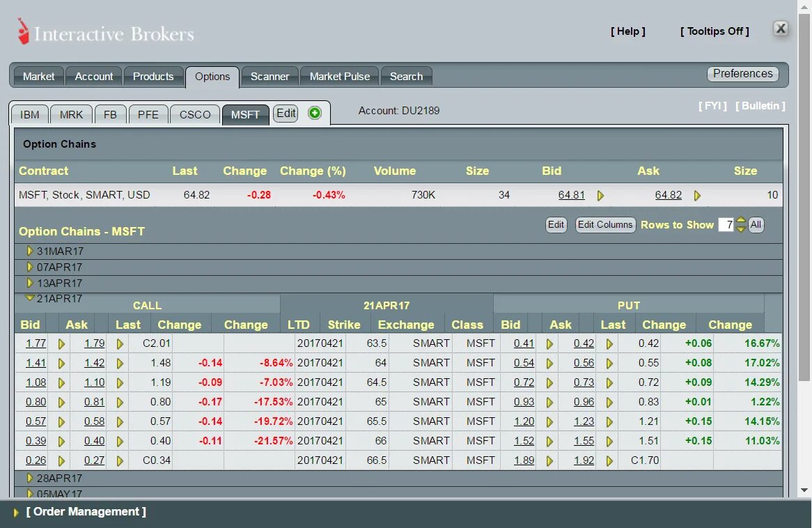Click arrow beside put ask 0.96

tap(609, 403)
